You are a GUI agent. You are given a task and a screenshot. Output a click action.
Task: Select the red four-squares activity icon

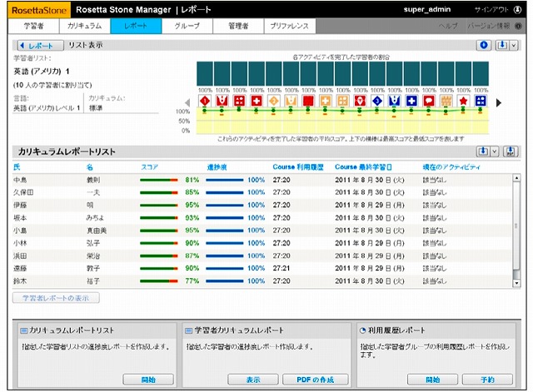coord(239,101)
